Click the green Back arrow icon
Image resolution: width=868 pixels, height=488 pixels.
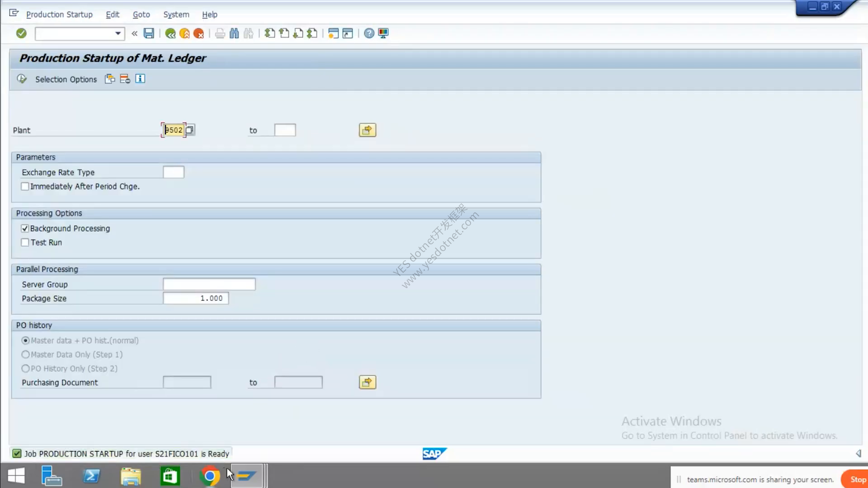pyautogui.click(x=170, y=33)
